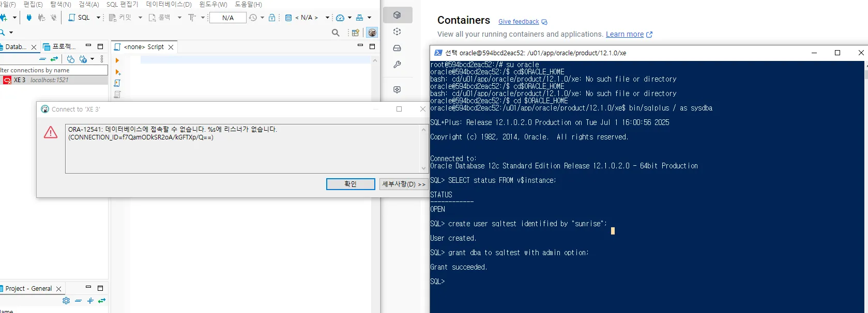Click the red warning triangle icon in dialog

point(51,132)
